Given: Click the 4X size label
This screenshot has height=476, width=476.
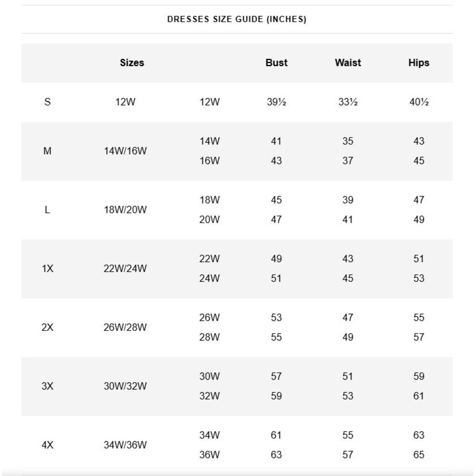Looking at the screenshot, I should point(47,445).
